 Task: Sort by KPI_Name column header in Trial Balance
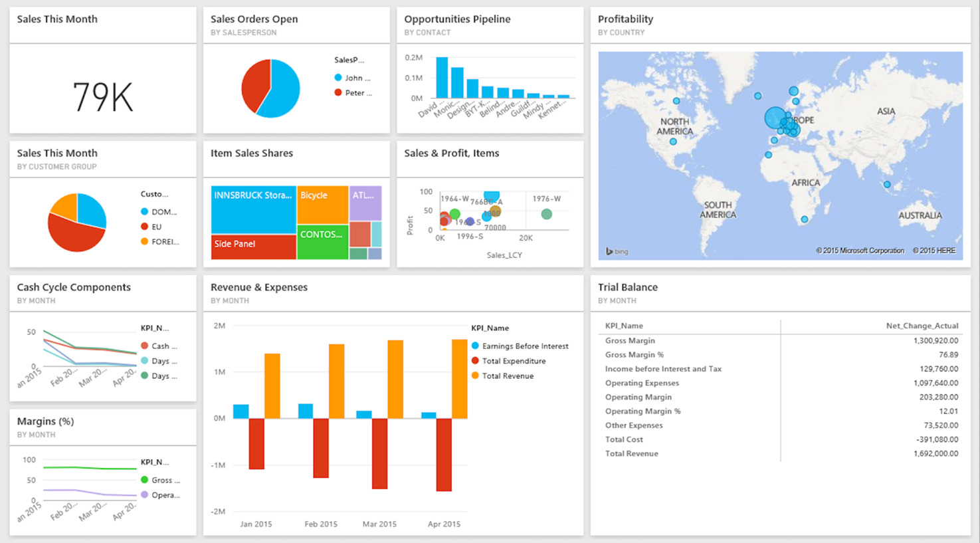coord(623,326)
